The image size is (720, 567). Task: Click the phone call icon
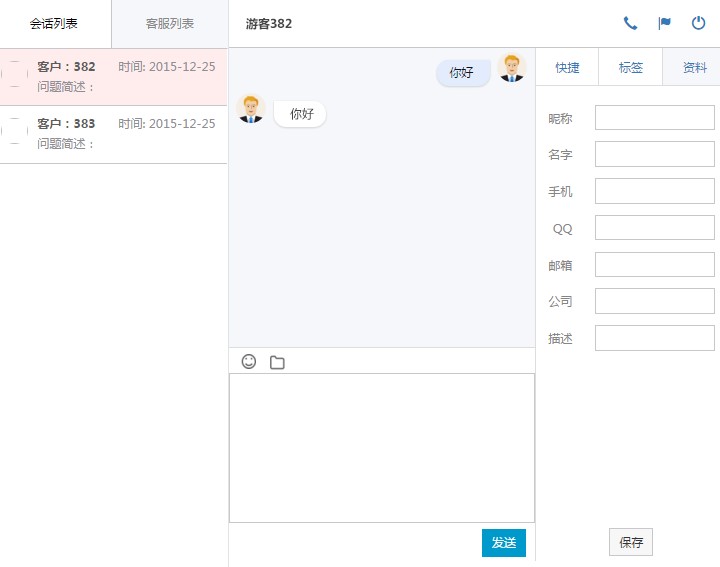[x=630, y=23]
